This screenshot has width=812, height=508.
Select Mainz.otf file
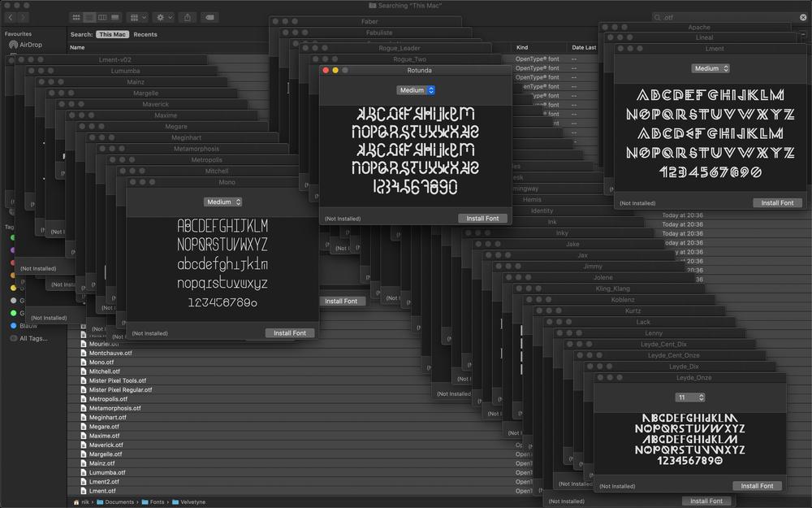tap(101, 464)
